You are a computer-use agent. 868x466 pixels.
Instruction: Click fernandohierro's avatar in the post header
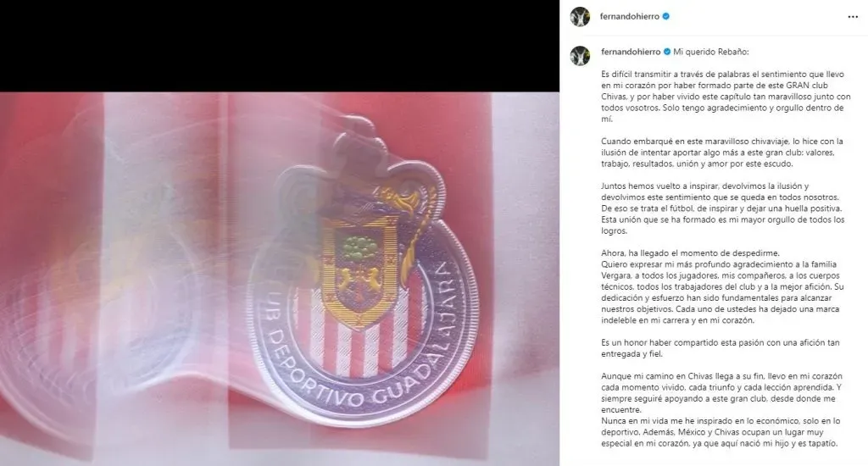point(580,17)
